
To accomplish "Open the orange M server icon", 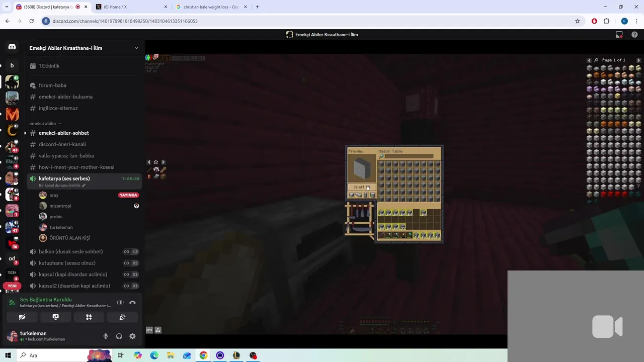I will (x=12, y=114).
